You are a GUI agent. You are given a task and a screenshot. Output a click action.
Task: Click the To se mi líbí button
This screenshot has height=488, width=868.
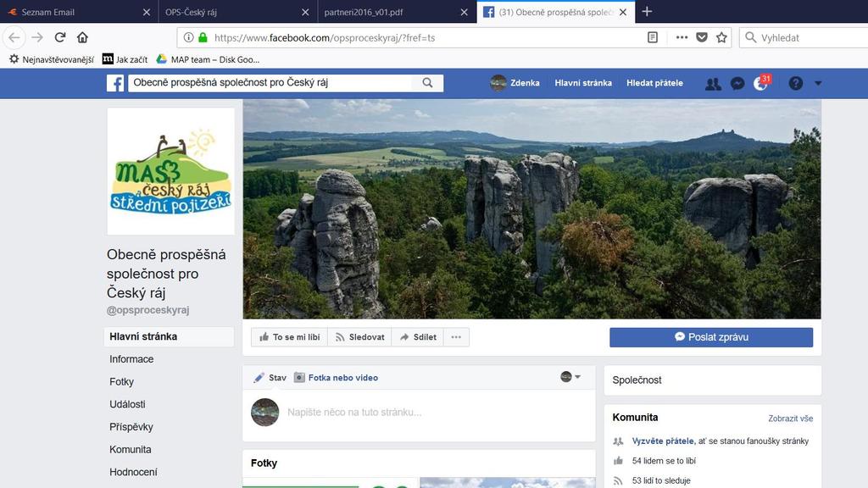[290, 337]
